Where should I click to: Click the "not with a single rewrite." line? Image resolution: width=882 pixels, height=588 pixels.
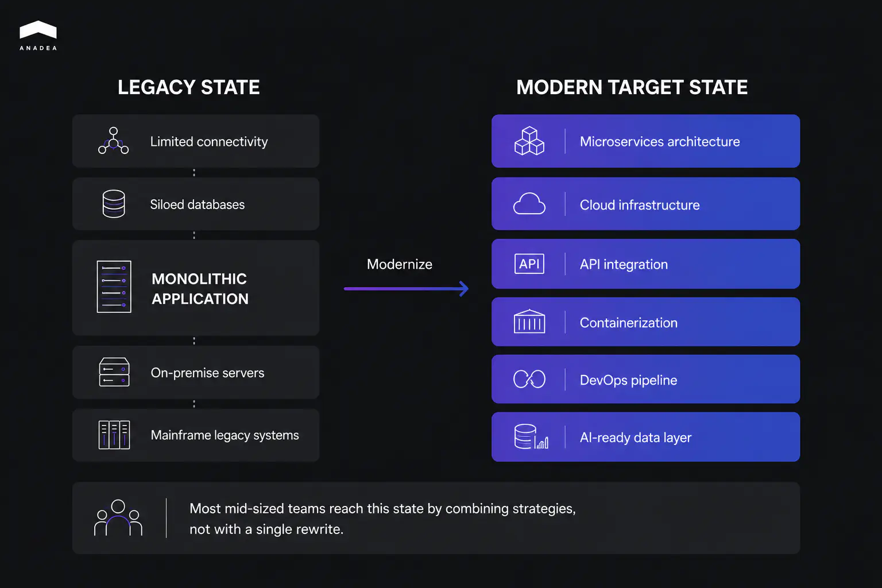(266, 529)
